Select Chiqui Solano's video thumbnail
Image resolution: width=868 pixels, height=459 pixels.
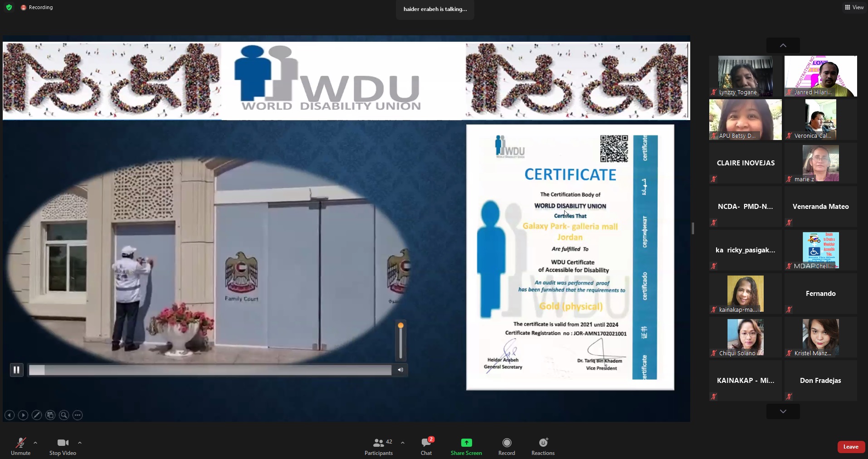pyautogui.click(x=746, y=337)
